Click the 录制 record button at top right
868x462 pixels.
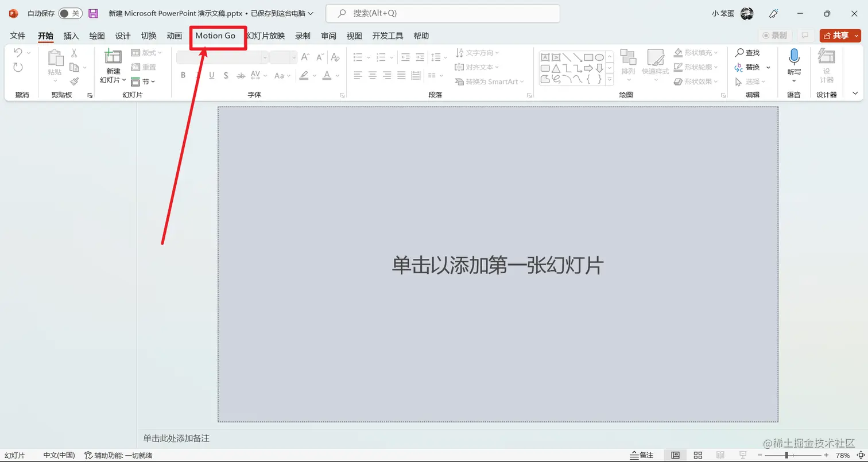(775, 36)
